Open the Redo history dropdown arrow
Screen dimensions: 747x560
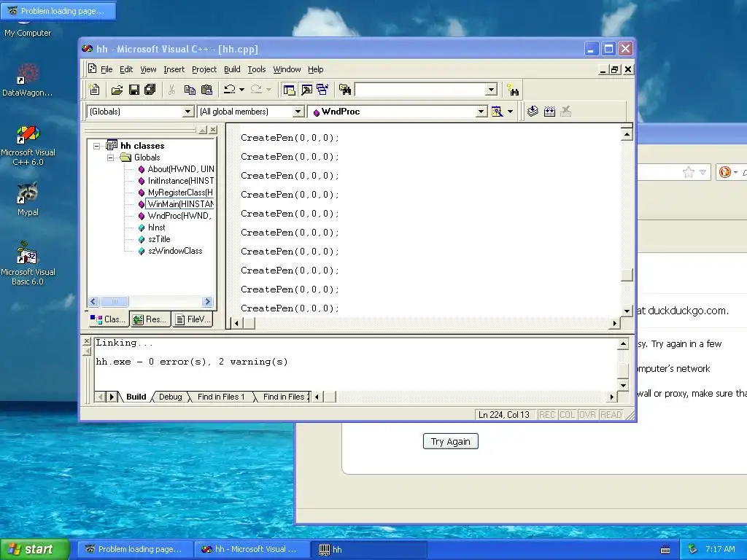coord(268,90)
